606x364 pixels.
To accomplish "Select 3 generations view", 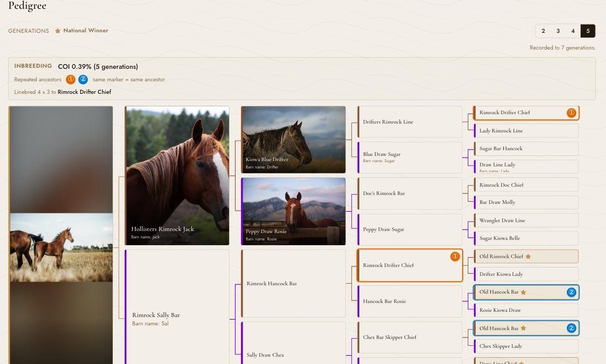I will 558,31.
